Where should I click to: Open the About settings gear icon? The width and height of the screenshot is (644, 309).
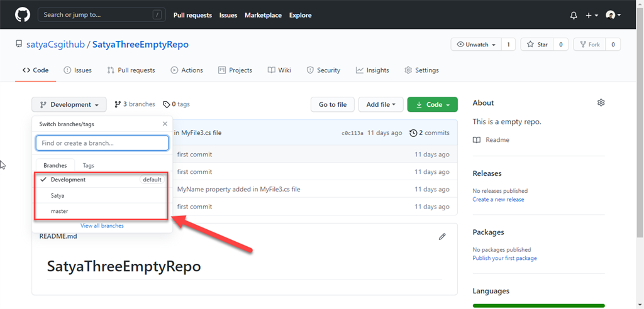click(x=601, y=102)
